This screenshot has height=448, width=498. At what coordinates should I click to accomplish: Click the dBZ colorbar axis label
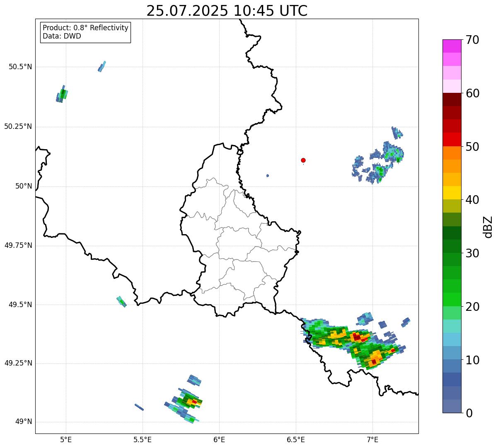[488, 226]
